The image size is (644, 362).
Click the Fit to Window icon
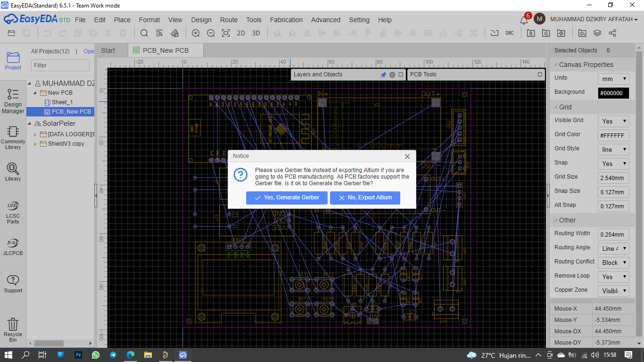point(226,33)
